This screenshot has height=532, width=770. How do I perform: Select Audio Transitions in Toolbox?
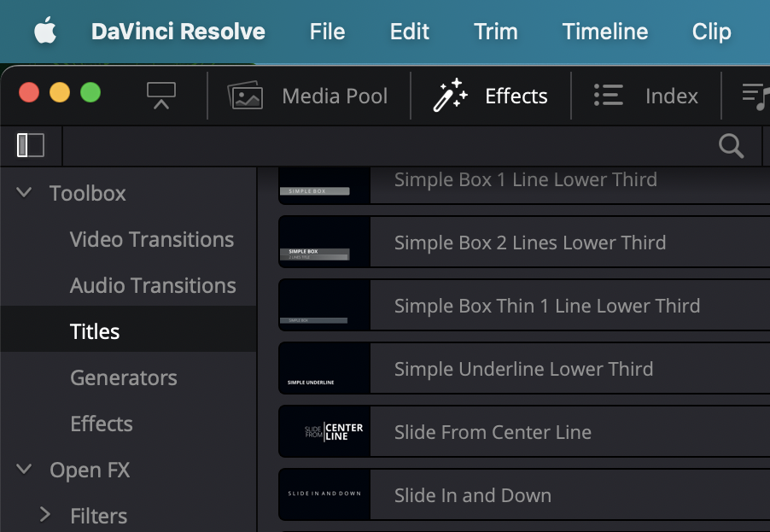(153, 285)
